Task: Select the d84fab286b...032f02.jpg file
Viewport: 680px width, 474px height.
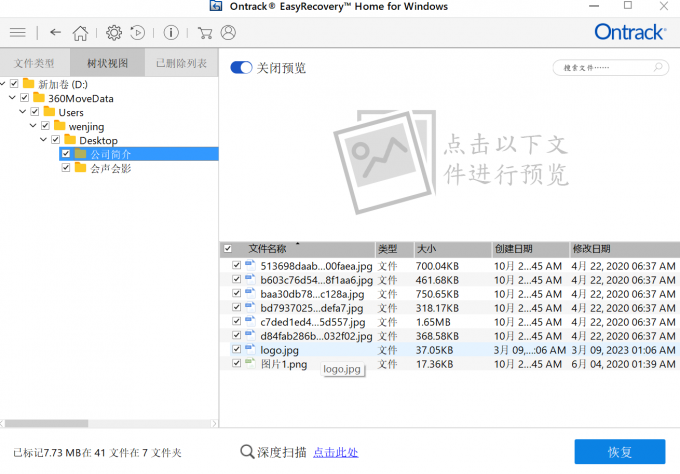Action: (x=316, y=336)
